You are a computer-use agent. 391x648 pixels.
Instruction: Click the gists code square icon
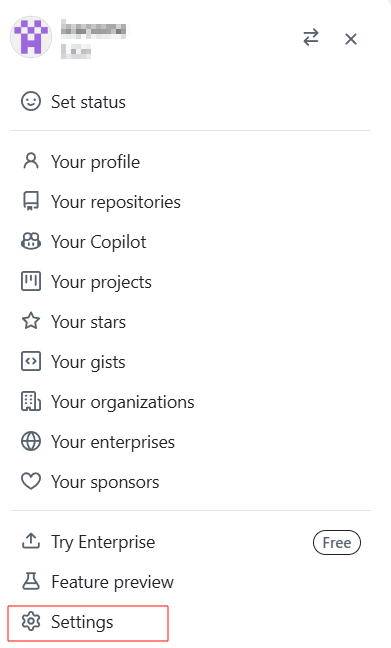(x=31, y=361)
